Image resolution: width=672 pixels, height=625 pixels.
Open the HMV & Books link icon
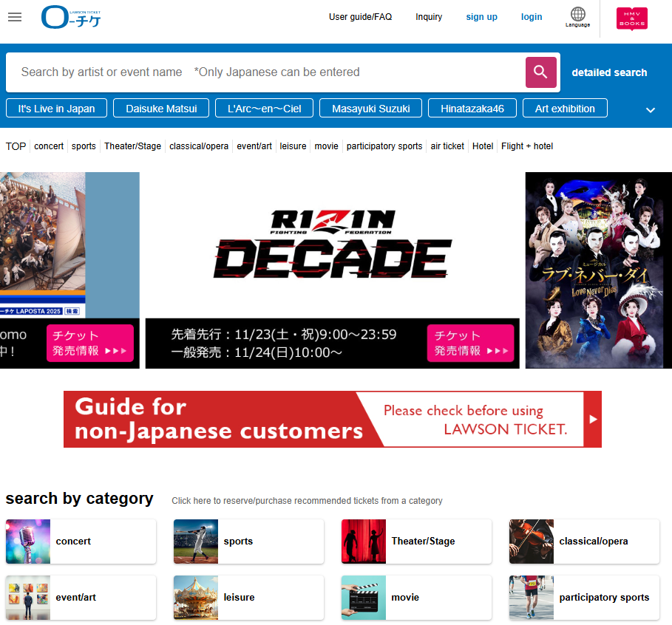click(632, 18)
